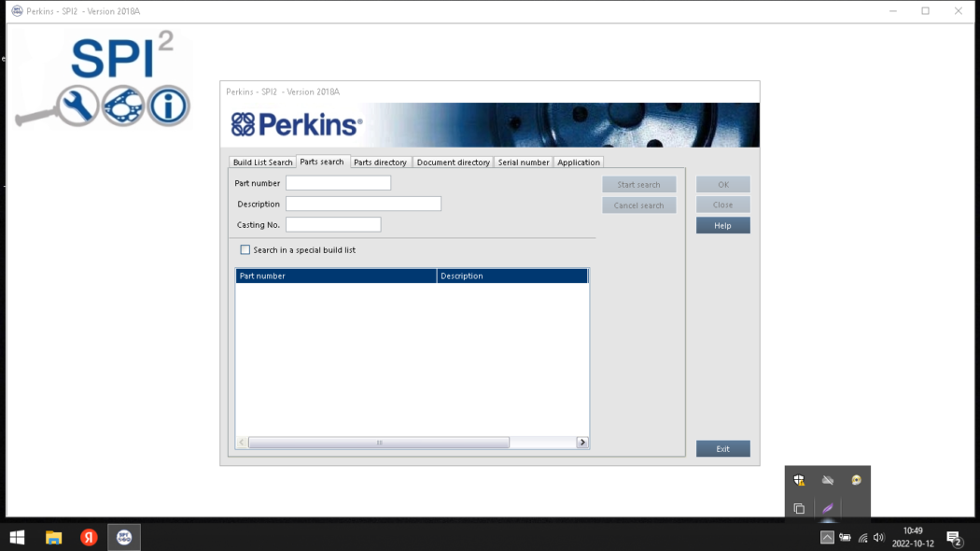Click the information icon in SPI2 logo
This screenshot has width=980, height=551.
168,106
